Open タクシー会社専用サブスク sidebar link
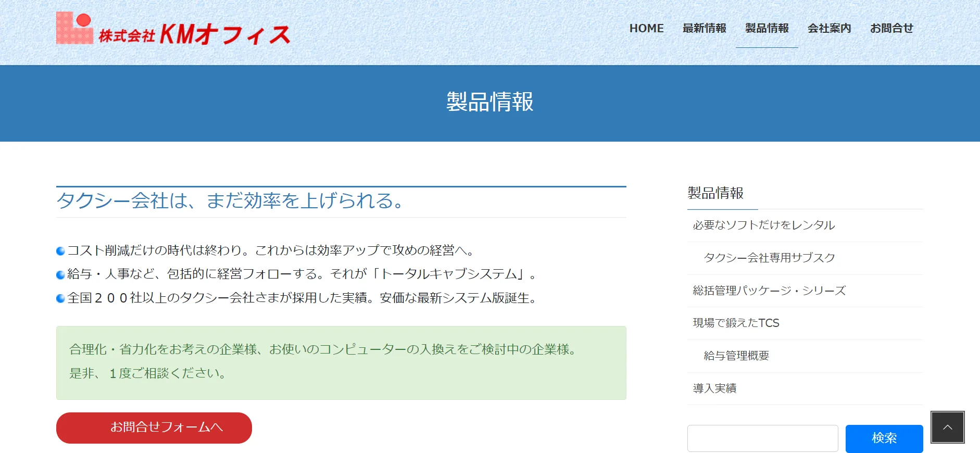Screen dimensions: 980x453 (769, 258)
